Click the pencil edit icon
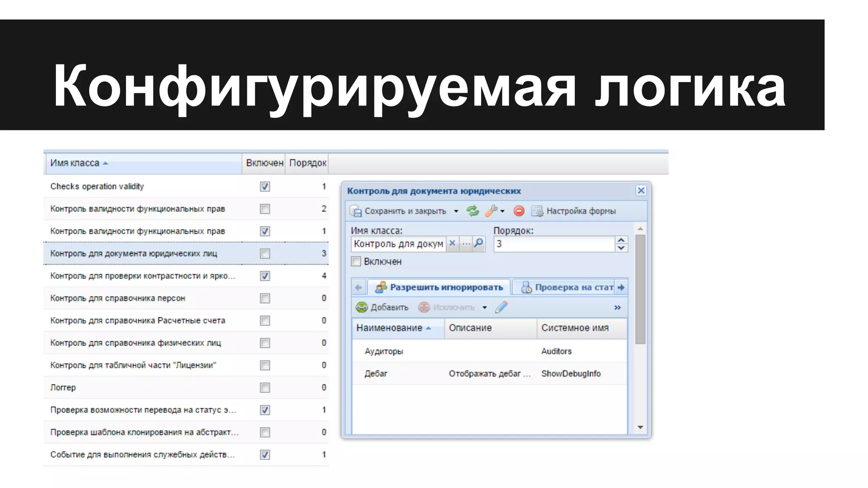Screen dimensions: 868x488 [x=501, y=307]
